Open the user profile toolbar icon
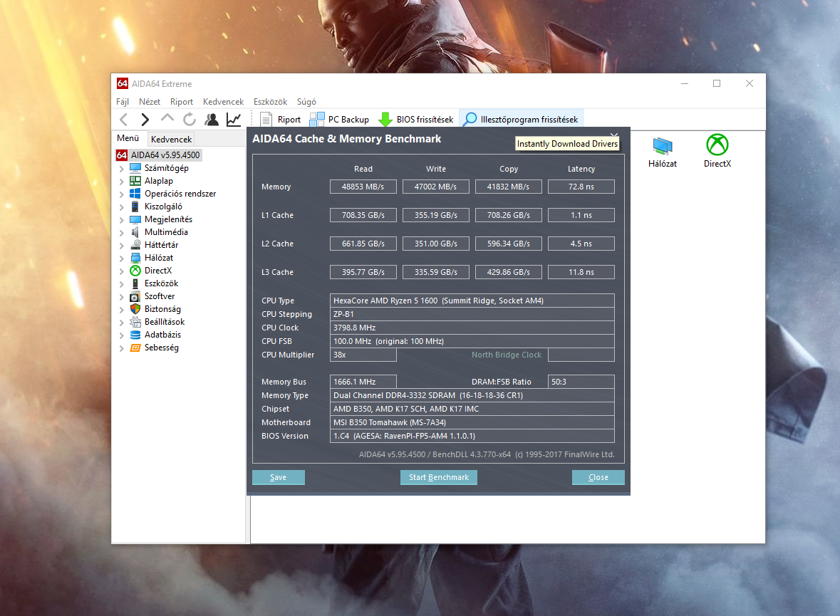 [212, 120]
